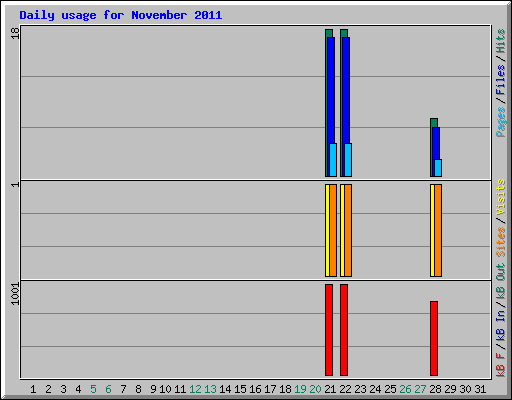This screenshot has height=400, width=512.
Task: Click day 9 on the x-axis
Action: coord(153,389)
